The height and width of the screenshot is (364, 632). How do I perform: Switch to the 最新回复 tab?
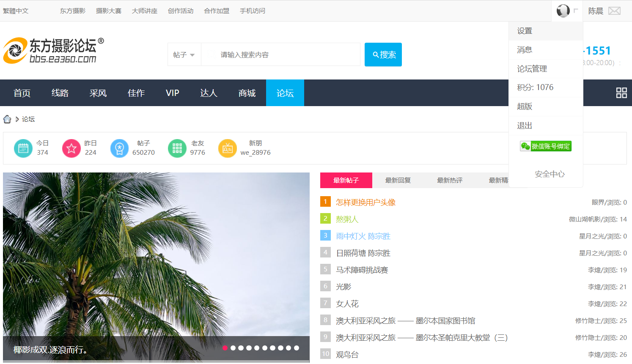[398, 181]
